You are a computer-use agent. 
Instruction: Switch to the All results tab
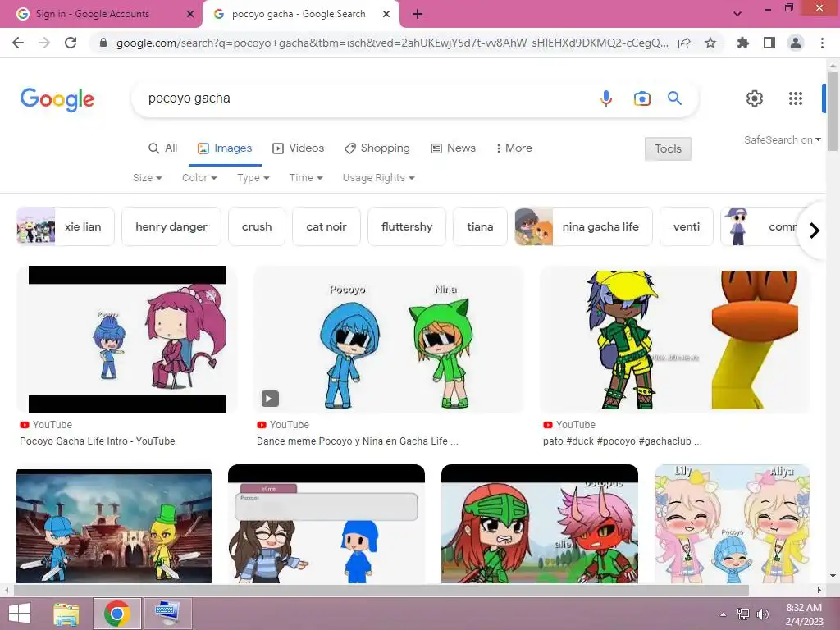point(163,148)
